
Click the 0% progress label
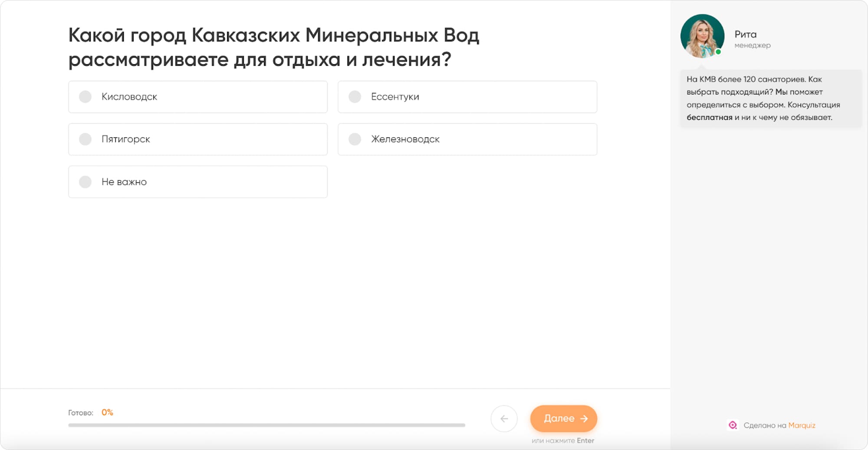point(106,412)
